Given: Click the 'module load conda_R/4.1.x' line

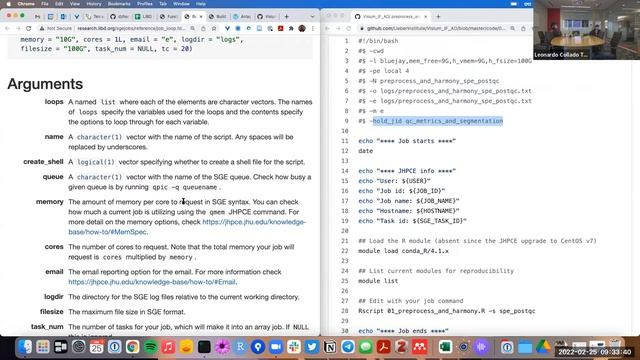Looking at the screenshot, I should 403,251.
